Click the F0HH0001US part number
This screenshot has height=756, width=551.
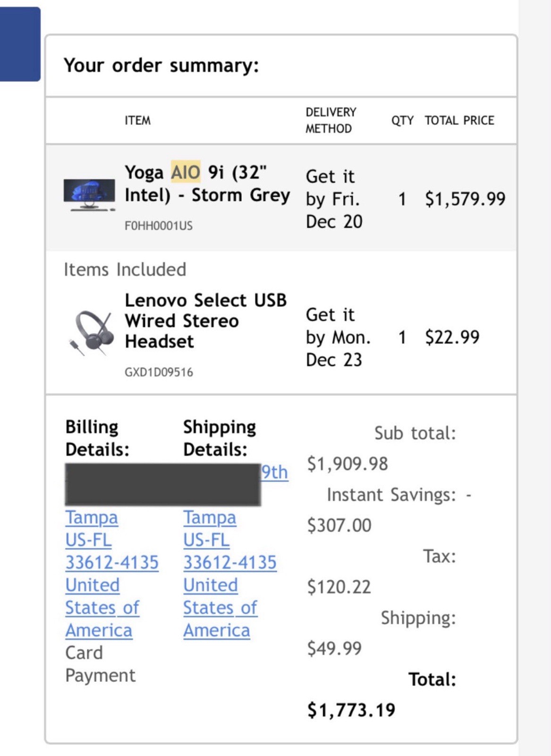(x=159, y=225)
